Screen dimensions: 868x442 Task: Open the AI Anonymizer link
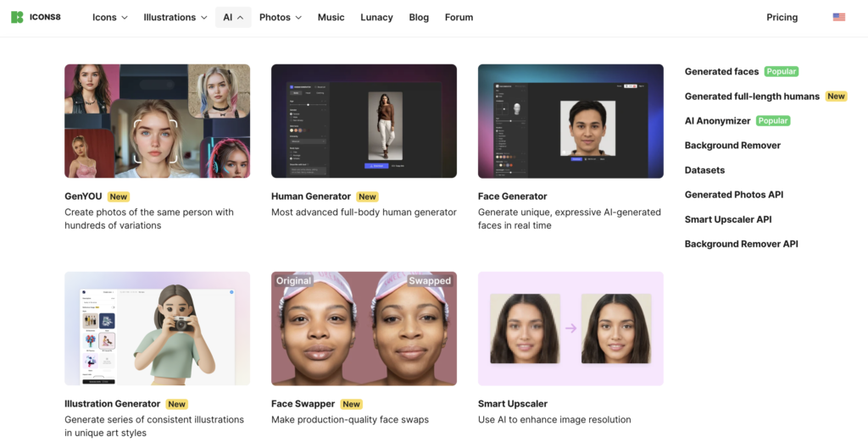coord(717,120)
